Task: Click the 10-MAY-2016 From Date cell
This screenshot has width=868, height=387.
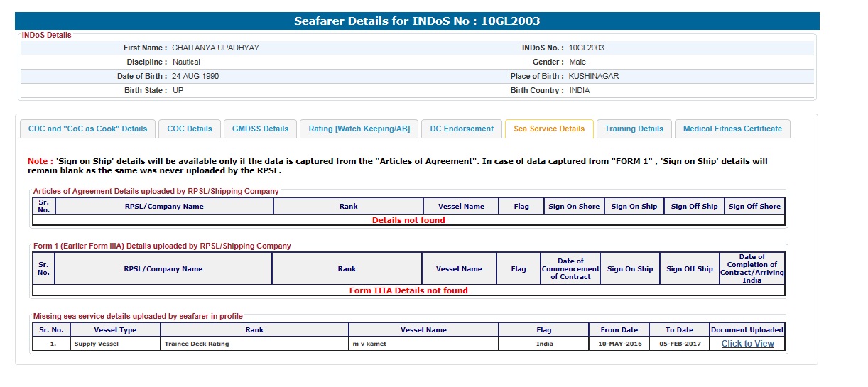Action: point(619,344)
